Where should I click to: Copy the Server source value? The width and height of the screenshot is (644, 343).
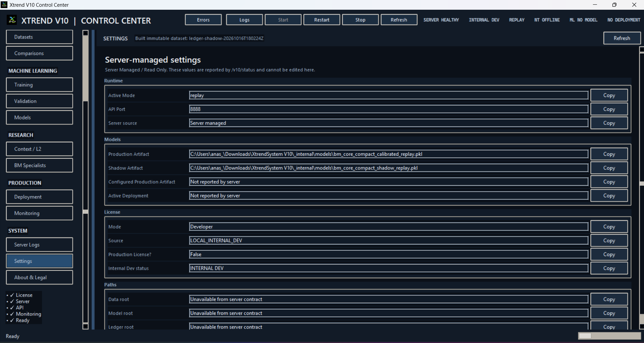[609, 123]
